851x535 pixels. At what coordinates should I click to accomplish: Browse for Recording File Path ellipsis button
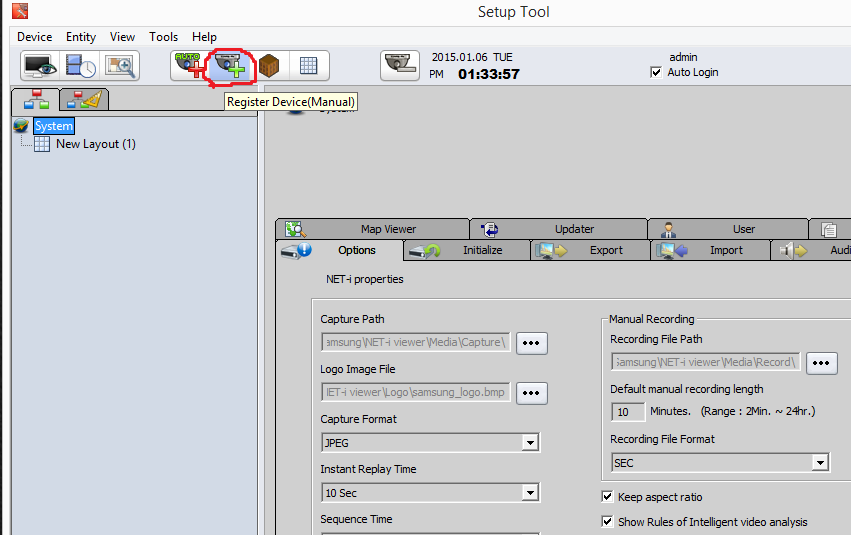click(x=821, y=363)
